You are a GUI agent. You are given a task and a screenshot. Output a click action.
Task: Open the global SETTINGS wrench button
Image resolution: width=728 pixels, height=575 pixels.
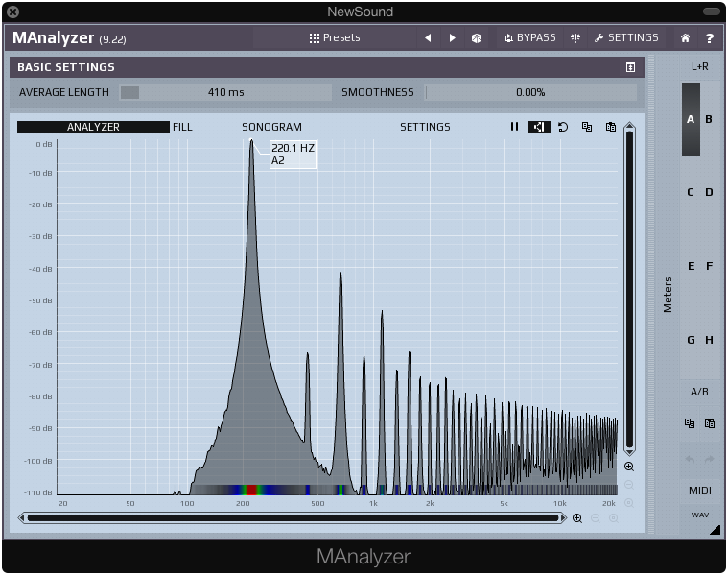tap(626, 37)
